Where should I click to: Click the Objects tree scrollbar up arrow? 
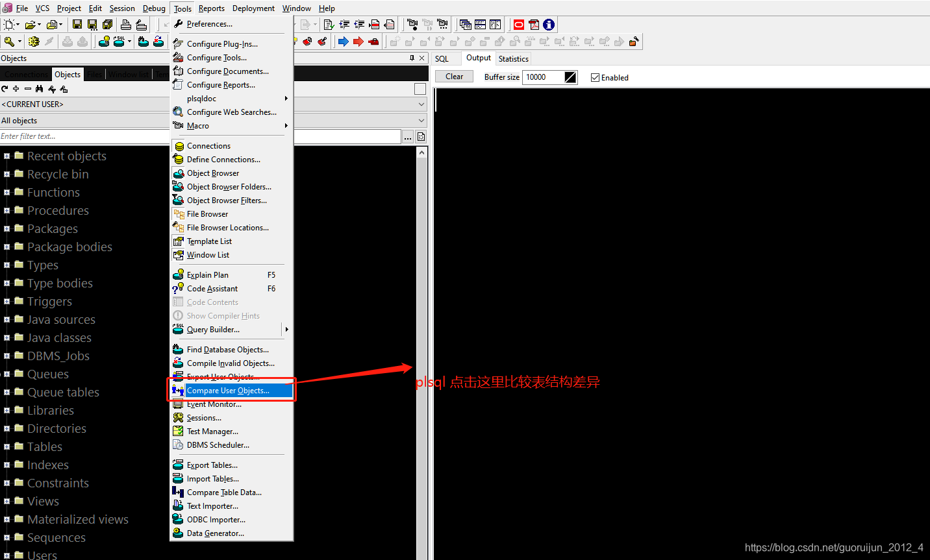422,152
